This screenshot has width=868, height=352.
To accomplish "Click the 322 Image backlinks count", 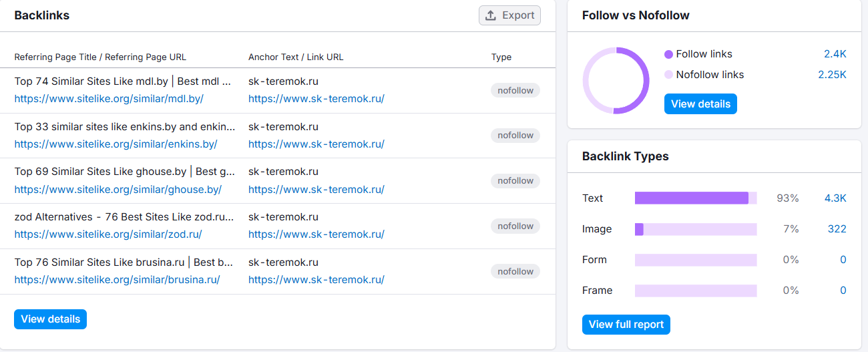I will 837,229.
